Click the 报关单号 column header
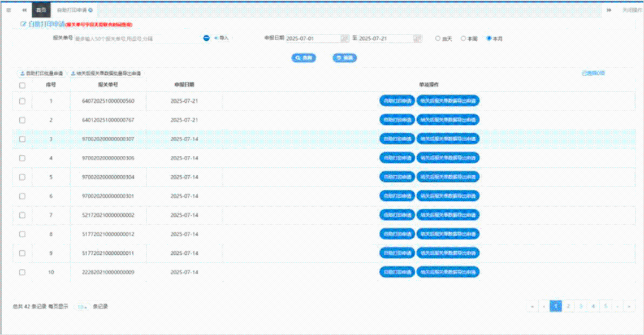The width and height of the screenshot is (644, 335). click(108, 85)
